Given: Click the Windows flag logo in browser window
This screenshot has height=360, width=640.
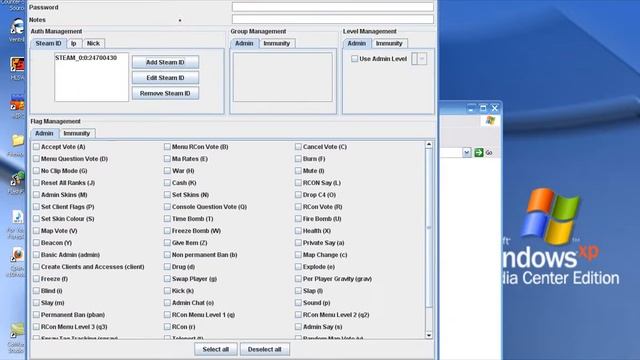Looking at the screenshot, I should click(490, 120).
